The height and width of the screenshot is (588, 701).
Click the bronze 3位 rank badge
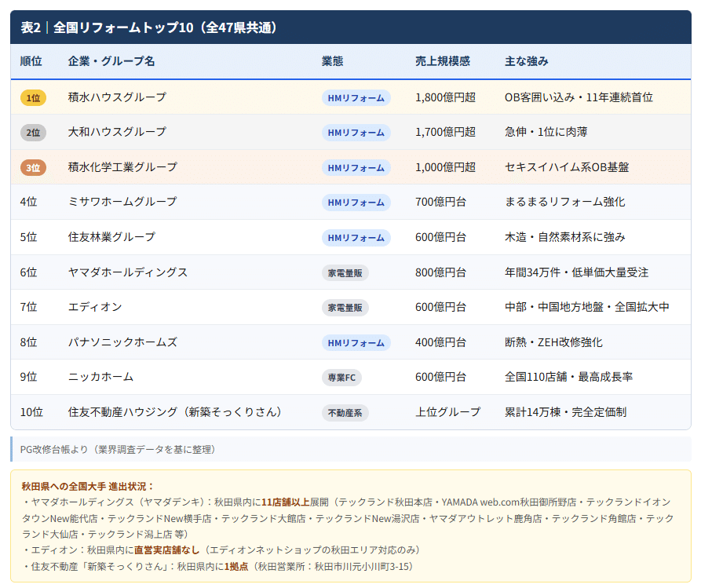pyautogui.click(x=33, y=168)
